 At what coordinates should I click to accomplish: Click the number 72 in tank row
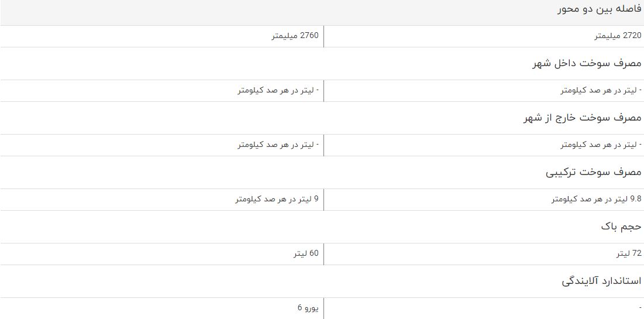click(636, 254)
